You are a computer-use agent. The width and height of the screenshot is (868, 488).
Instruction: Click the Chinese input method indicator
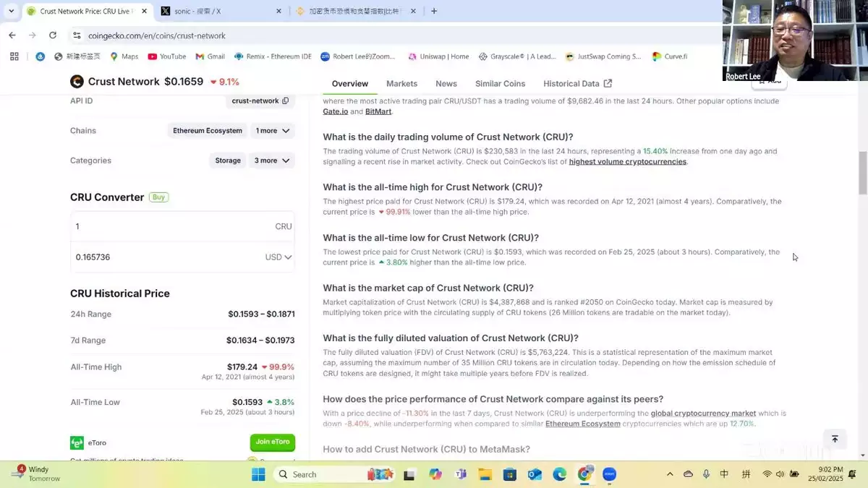725,474
